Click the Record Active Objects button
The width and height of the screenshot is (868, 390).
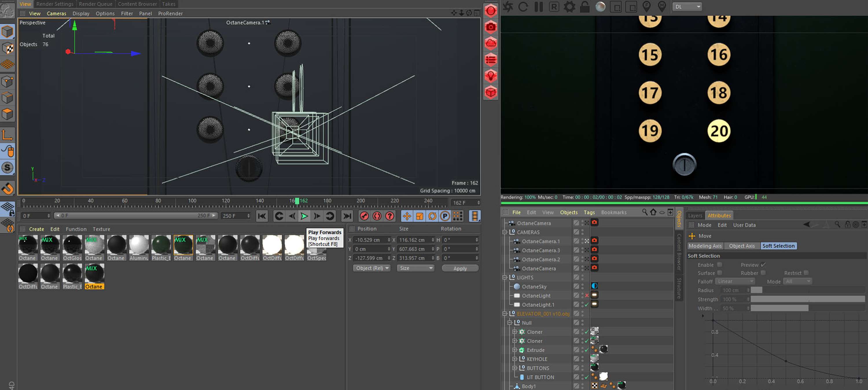point(364,216)
